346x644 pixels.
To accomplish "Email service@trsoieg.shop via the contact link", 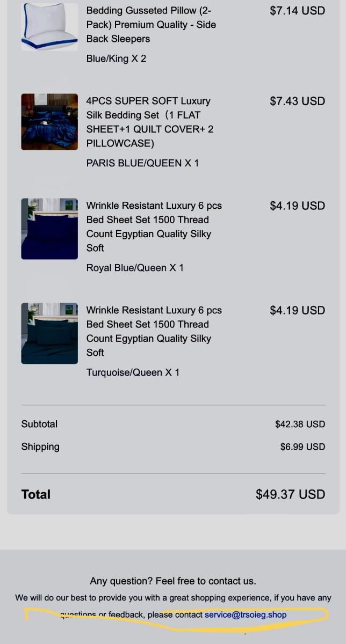I will point(246,615).
